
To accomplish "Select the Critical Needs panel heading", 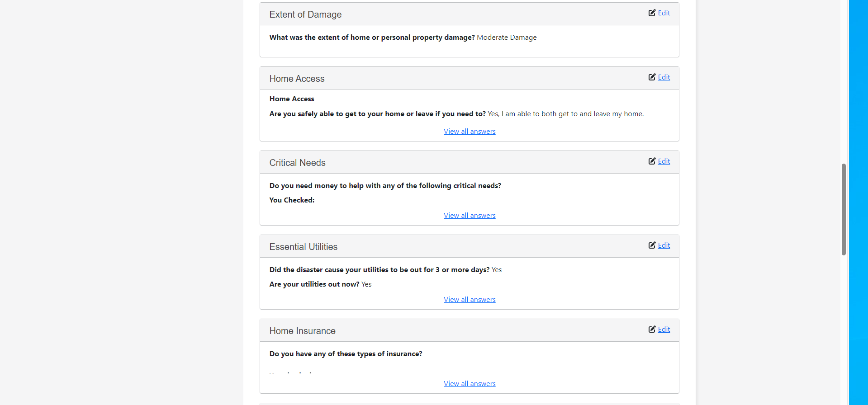I will [x=297, y=163].
